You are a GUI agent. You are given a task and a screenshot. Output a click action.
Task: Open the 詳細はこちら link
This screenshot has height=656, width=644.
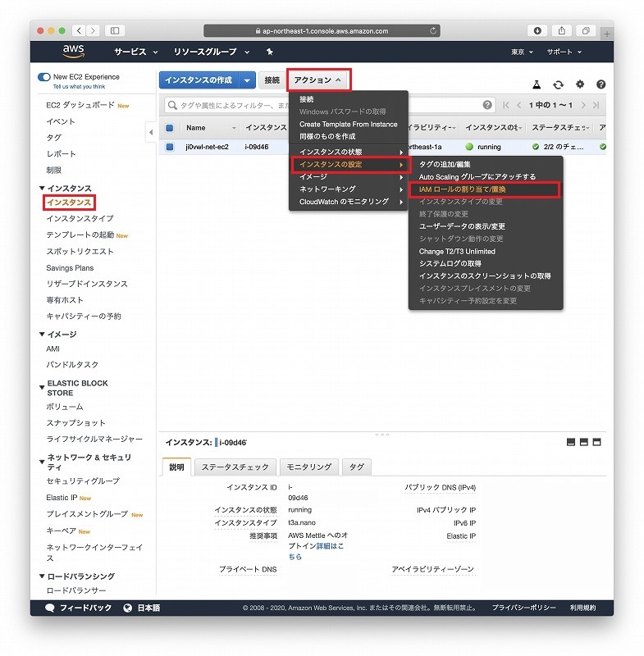tap(316, 551)
